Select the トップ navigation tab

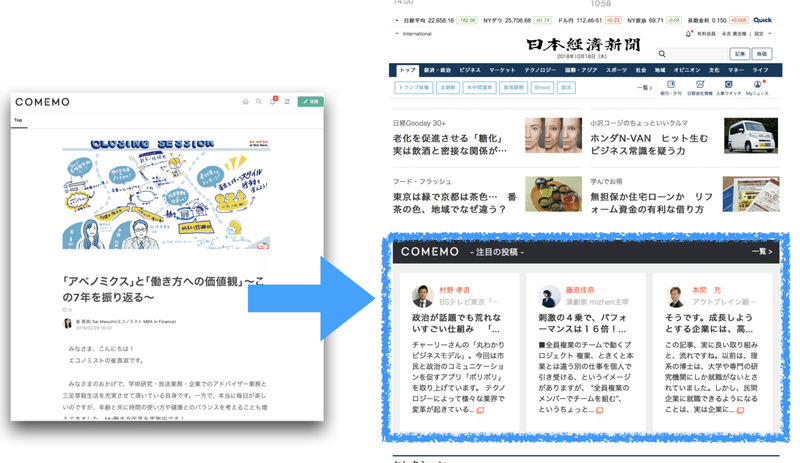(x=407, y=70)
